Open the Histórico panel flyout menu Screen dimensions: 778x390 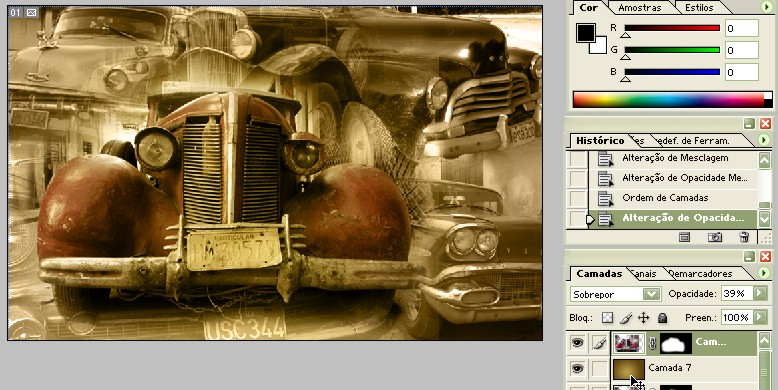pos(765,140)
